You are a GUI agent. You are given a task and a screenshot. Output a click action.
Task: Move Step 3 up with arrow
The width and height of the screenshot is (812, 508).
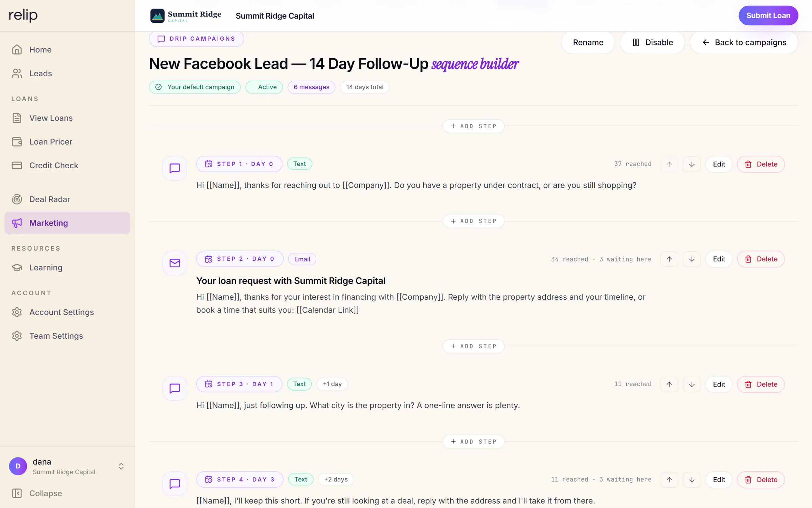tap(669, 384)
